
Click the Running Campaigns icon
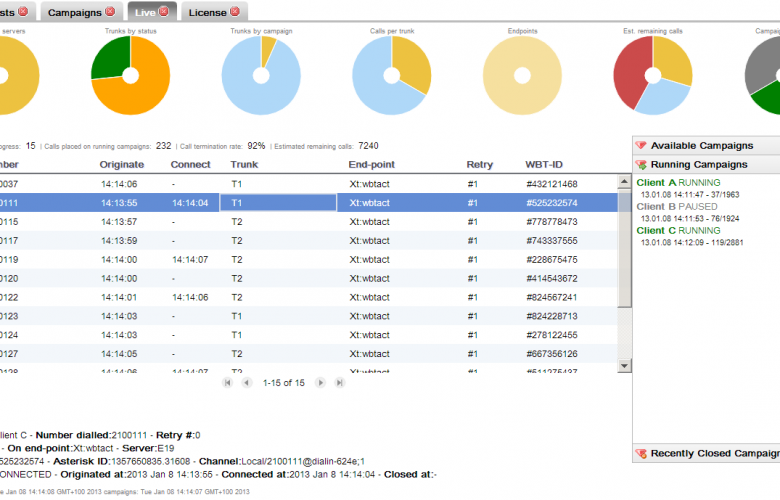click(x=641, y=164)
